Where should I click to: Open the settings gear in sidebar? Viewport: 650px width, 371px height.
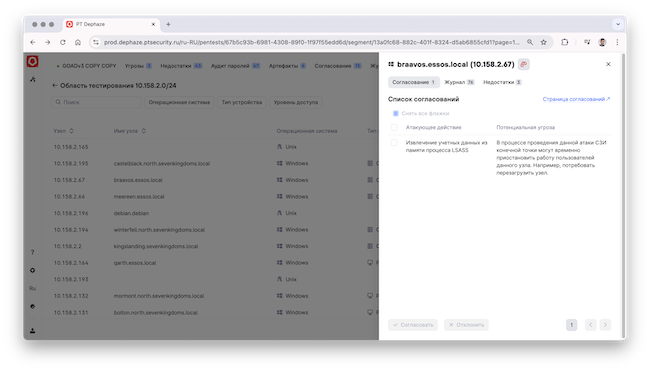[33, 270]
